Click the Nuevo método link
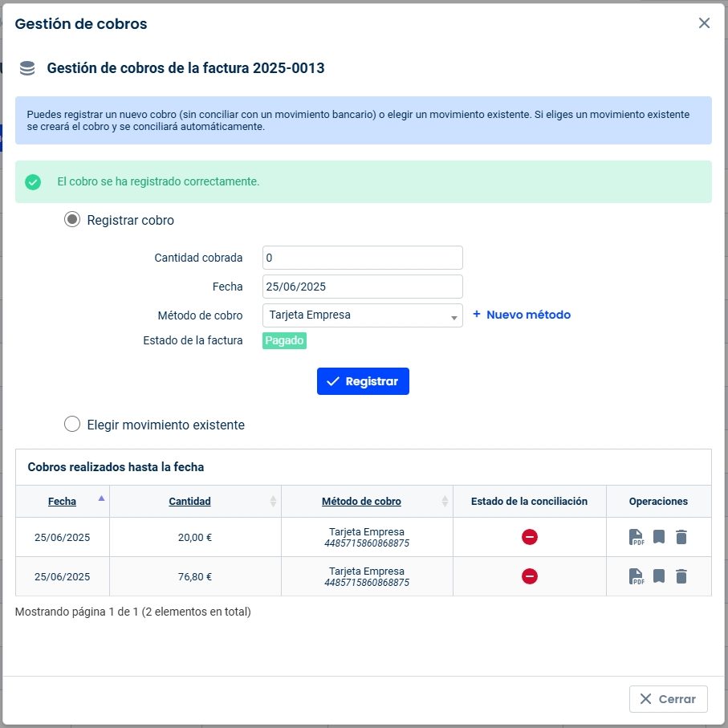This screenshot has height=728, width=728. tap(522, 315)
